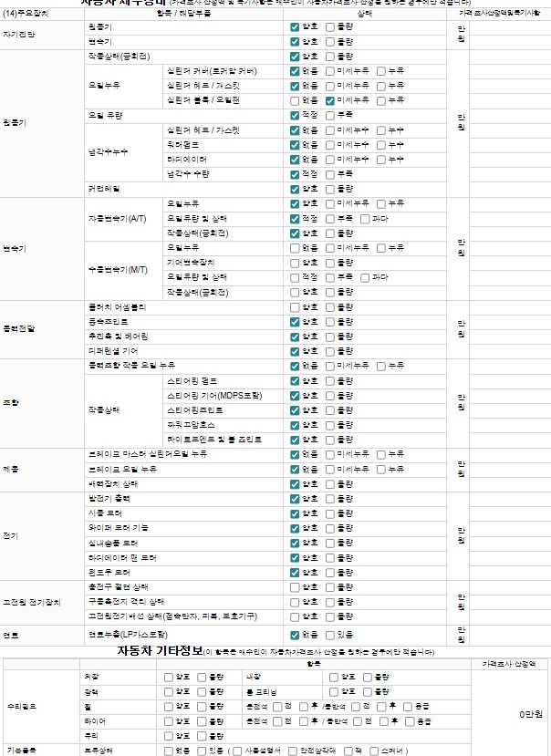The width and height of the screenshot is (551, 756).
Task: Check 양호 for 유리
Action: pos(169,736)
